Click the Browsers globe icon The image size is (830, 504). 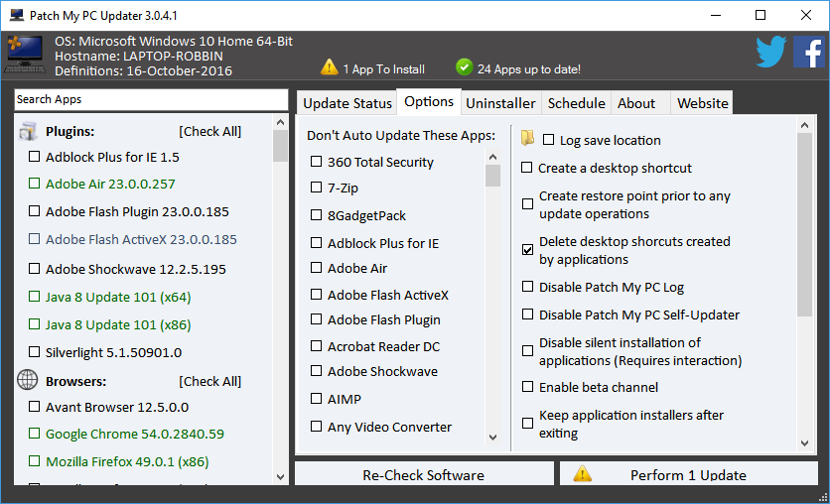coord(28,380)
